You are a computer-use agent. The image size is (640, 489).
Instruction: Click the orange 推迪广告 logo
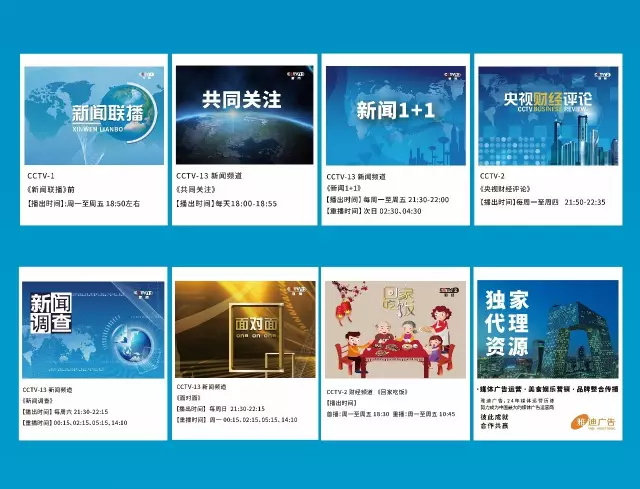(x=593, y=422)
